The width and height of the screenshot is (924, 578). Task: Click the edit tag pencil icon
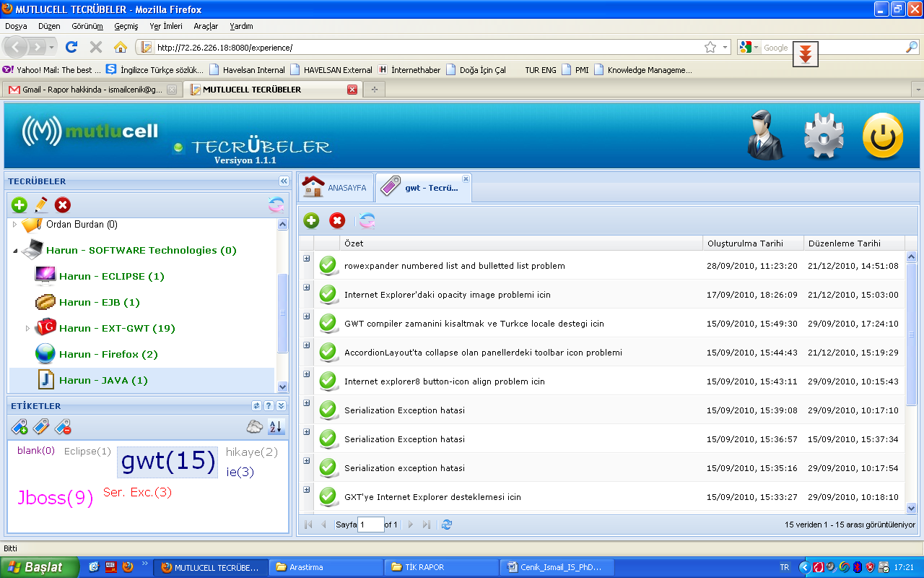tap(41, 427)
